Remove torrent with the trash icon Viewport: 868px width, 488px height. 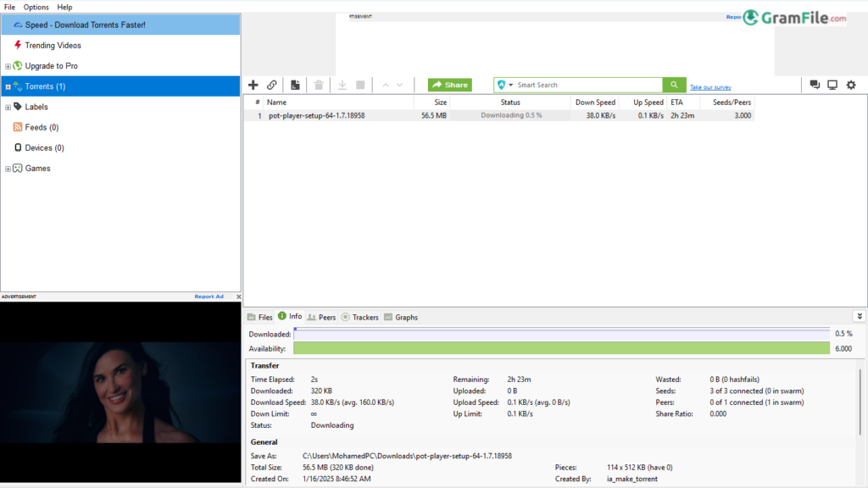pyautogui.click(x=319, y=85)
